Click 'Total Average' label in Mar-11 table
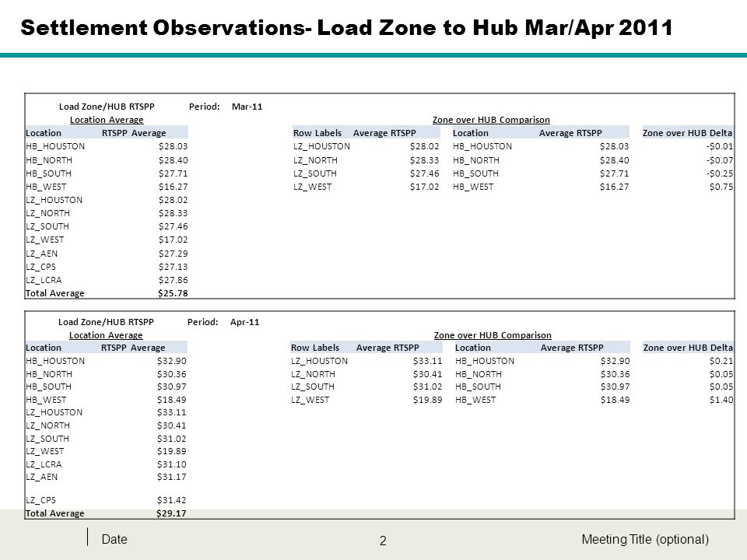 [54, 293]
